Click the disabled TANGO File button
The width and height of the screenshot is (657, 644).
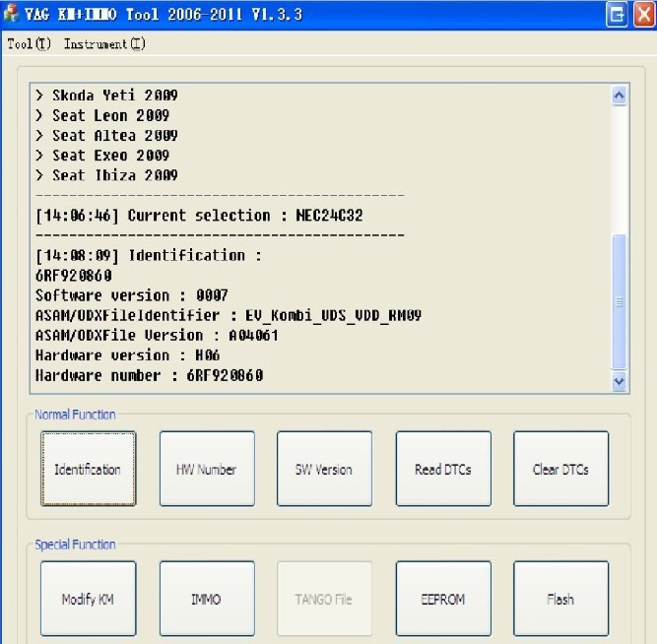(x=324, y=599)
